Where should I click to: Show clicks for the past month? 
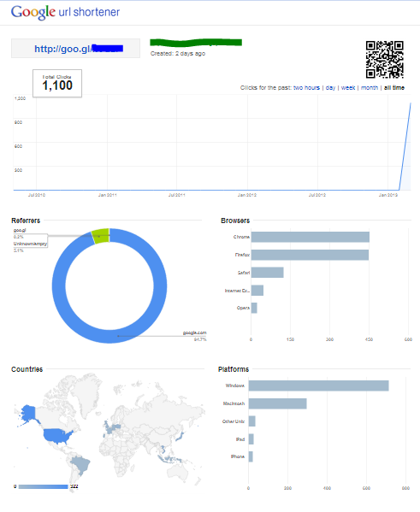tap(370, 87)
